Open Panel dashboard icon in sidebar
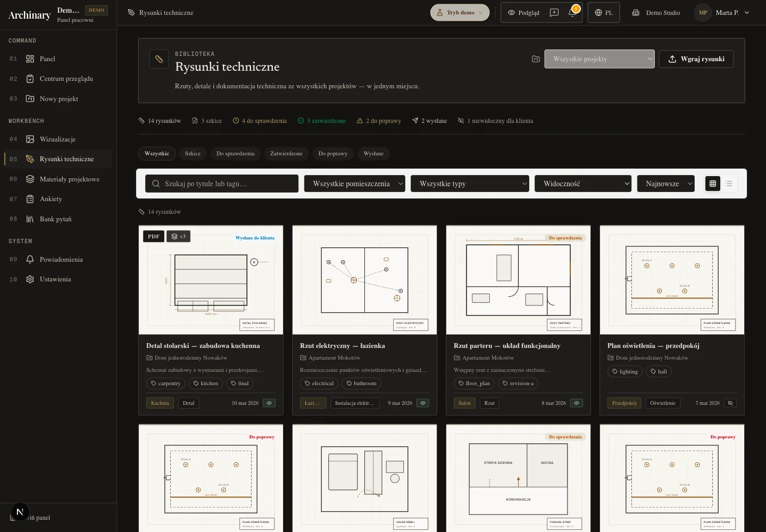The width and height of the screenshot is (766, 532). point(30,59)
